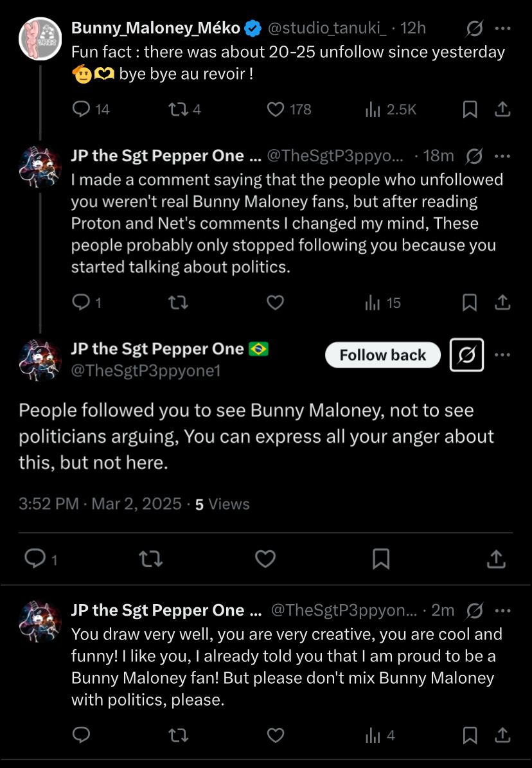Open @TheSgtP3ppyone1 handle in main post
Image resolution: width=532 pixels, height=768 pixels.
click(x=146, y=371)
